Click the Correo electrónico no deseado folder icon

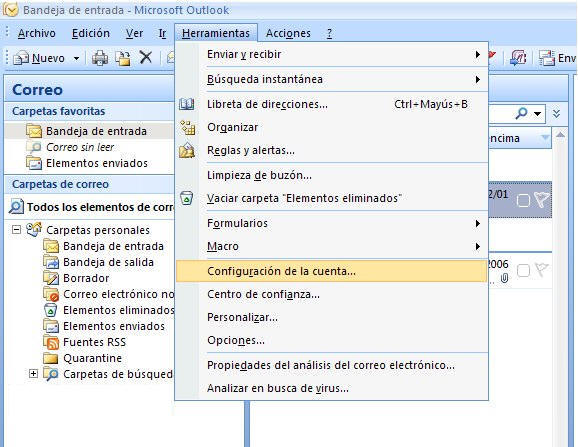point(51,294)
